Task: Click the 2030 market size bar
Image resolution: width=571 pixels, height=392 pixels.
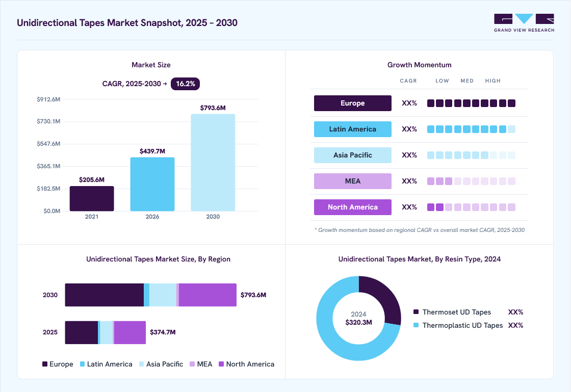Action: (213, 162)
